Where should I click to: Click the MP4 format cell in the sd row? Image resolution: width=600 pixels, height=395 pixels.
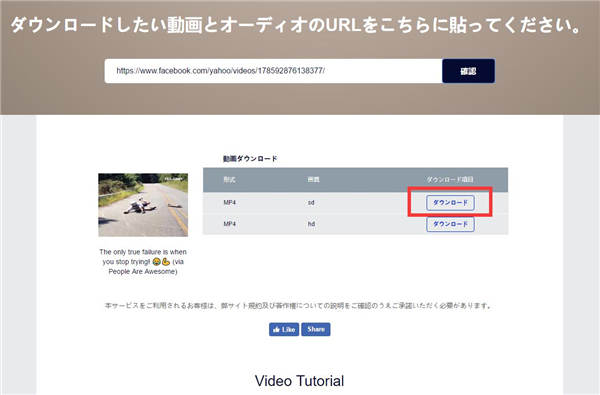[230, 202]
